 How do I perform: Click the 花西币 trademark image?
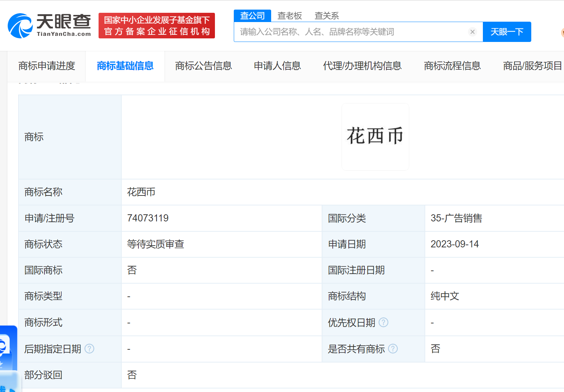(x=375, y=136)
